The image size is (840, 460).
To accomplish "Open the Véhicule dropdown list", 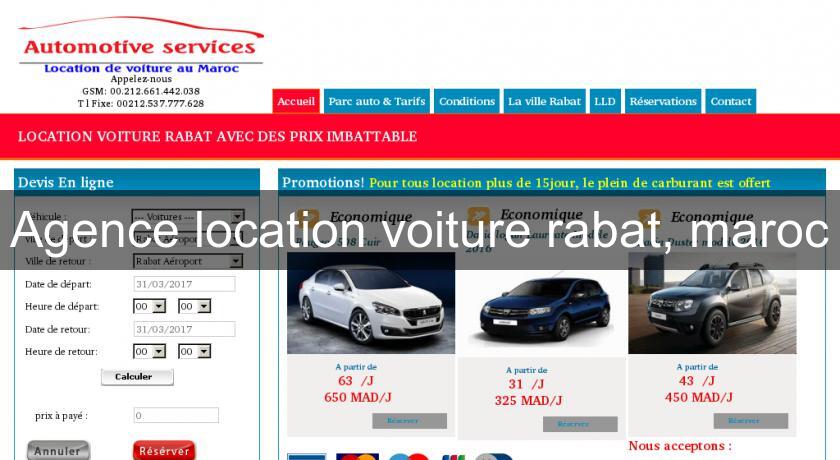I will coord(188,217).
